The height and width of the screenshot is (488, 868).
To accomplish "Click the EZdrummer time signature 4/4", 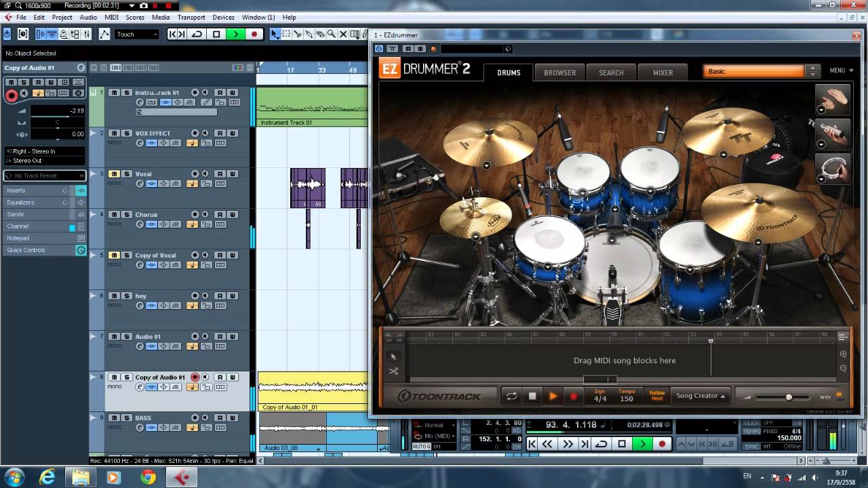I will pos(600,396).
